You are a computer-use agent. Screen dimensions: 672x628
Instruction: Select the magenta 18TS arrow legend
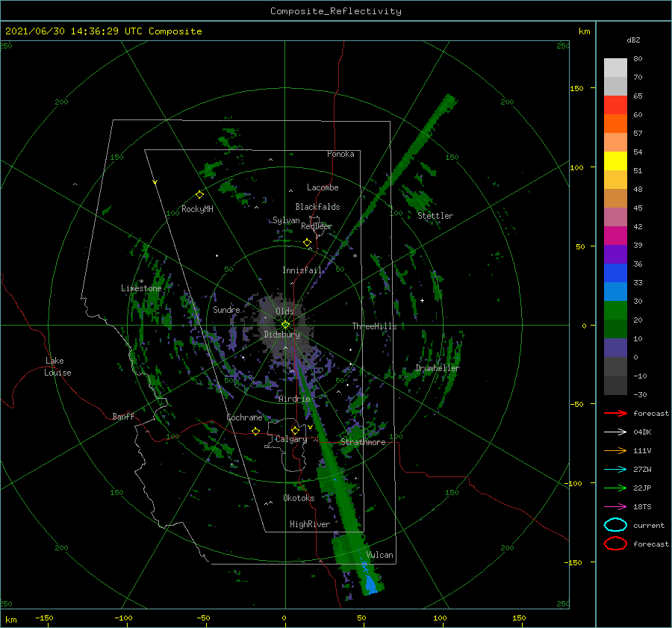(x=615, y=507)
